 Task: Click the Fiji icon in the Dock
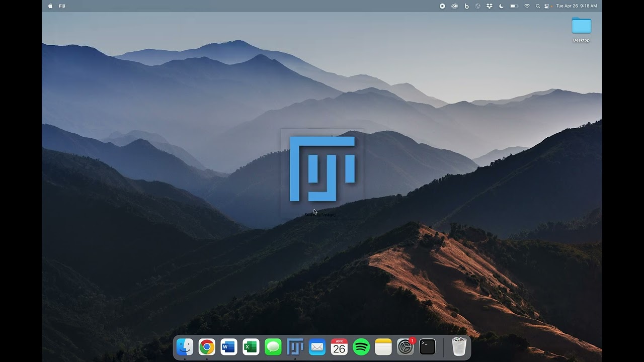[x=295, y=347]
